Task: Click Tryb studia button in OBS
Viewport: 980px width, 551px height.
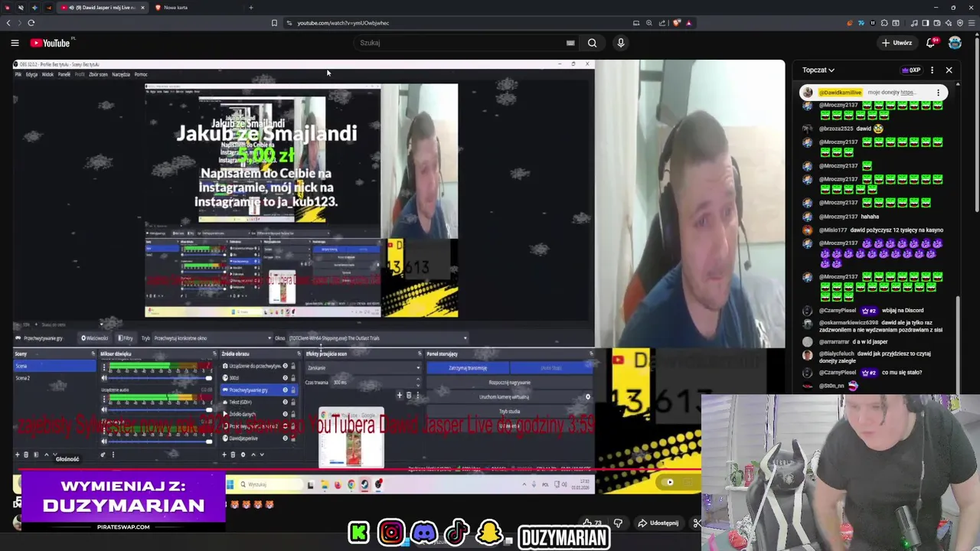Action: [509, 412]
